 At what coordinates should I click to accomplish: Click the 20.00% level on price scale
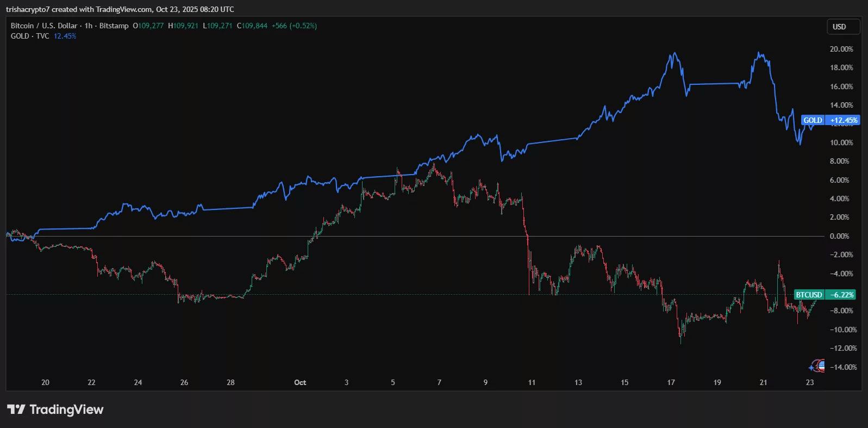coord(841,49)
